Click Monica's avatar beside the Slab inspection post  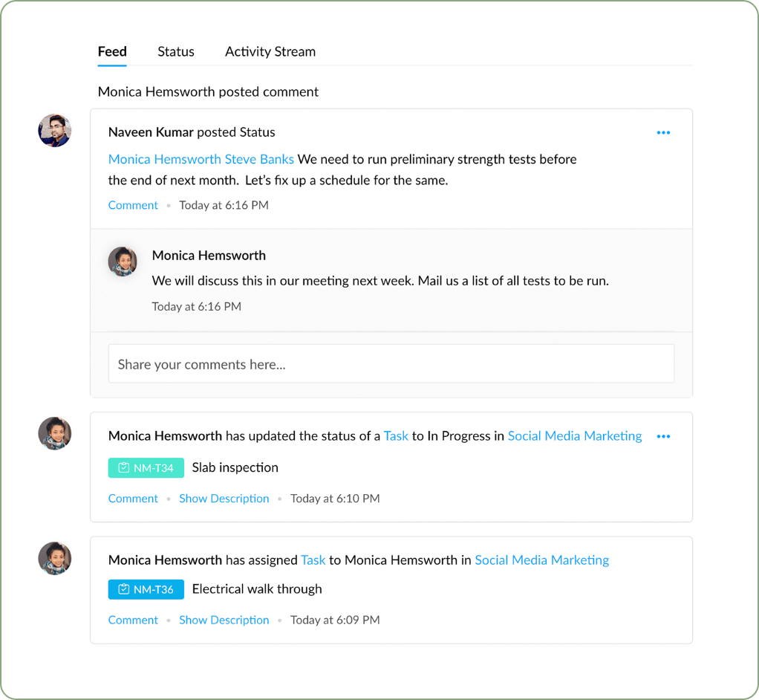55,433
